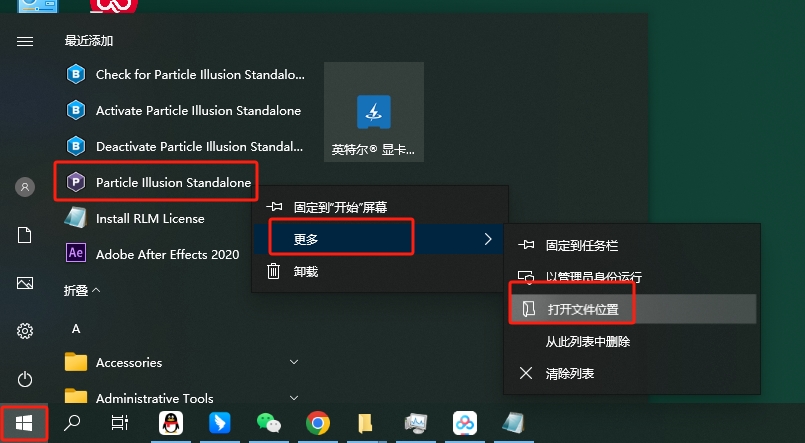Open Documents from Start sidebar

(25, 235)
